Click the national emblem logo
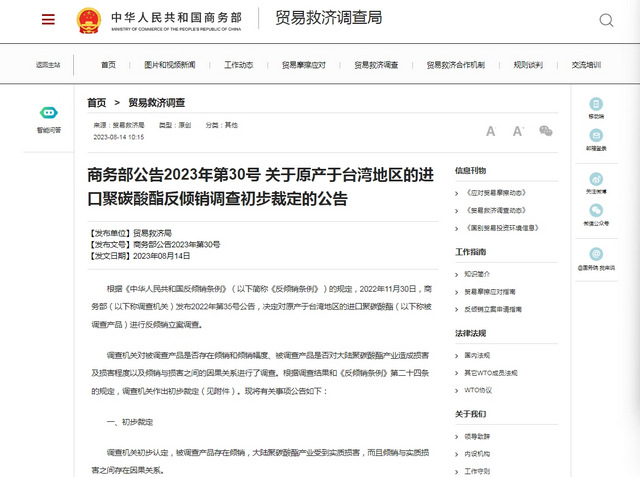The width and height of the screenshot is (640, 477). click(89, 20)
